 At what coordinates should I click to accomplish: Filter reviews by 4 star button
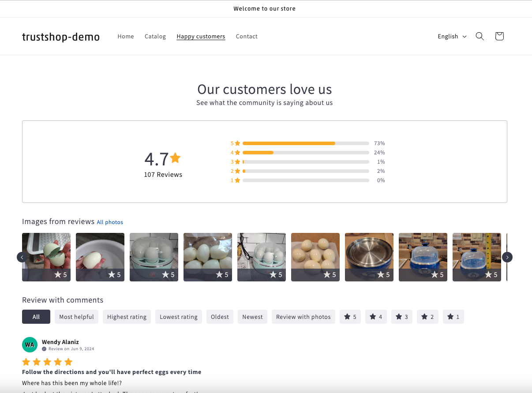376,317
